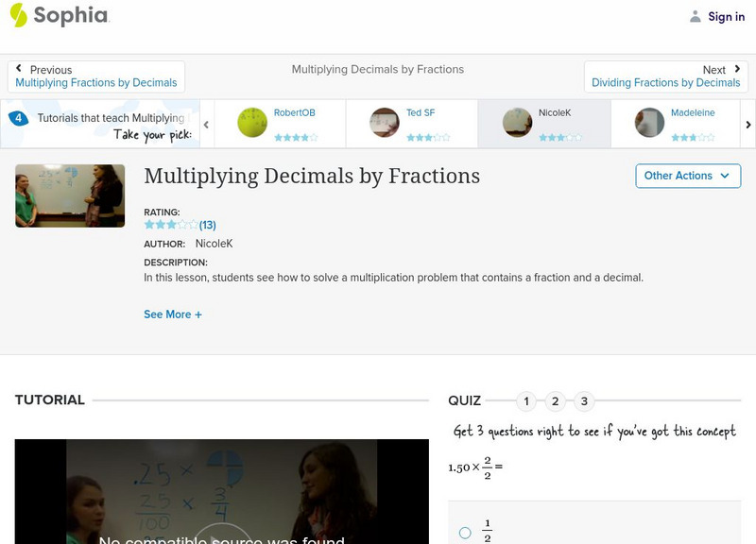Click the lesson thumbnail beside the title
Viewport: 756px width, 544px height.
(70, 195)
